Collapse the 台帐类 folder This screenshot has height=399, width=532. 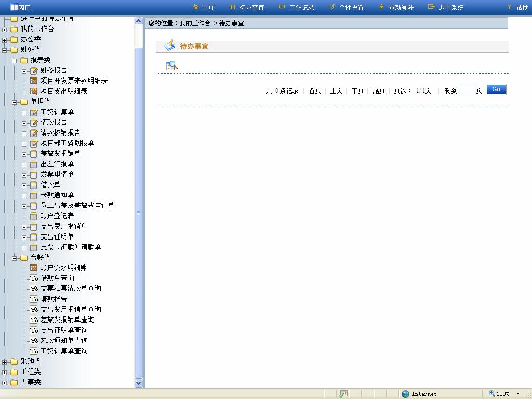[15, 258]
